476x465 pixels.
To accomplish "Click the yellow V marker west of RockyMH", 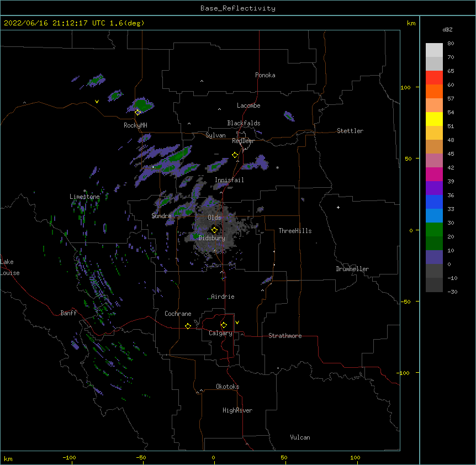I will pos(97,102).
